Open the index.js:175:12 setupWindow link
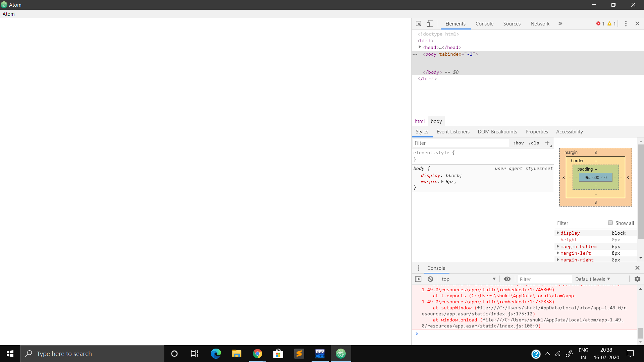 (524, 311)
